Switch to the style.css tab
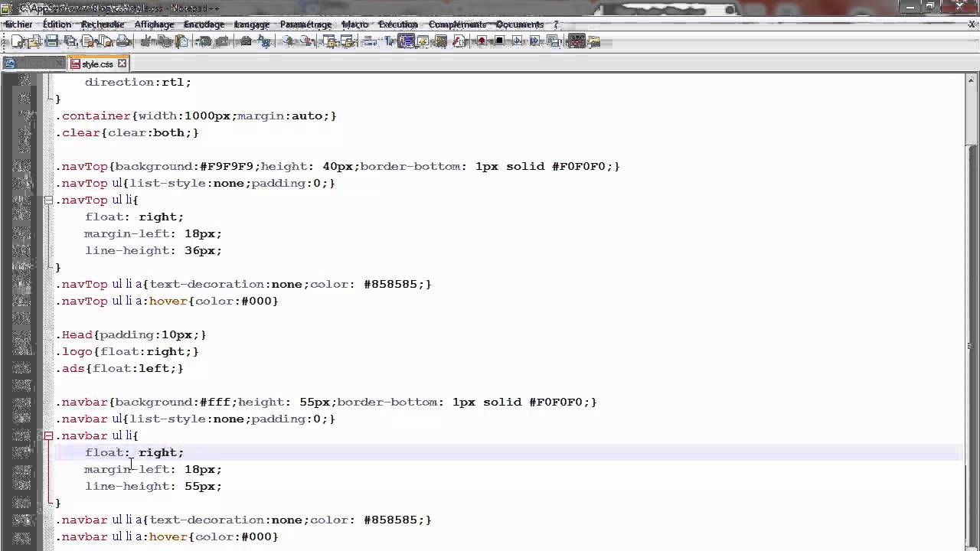 (97, 64)
